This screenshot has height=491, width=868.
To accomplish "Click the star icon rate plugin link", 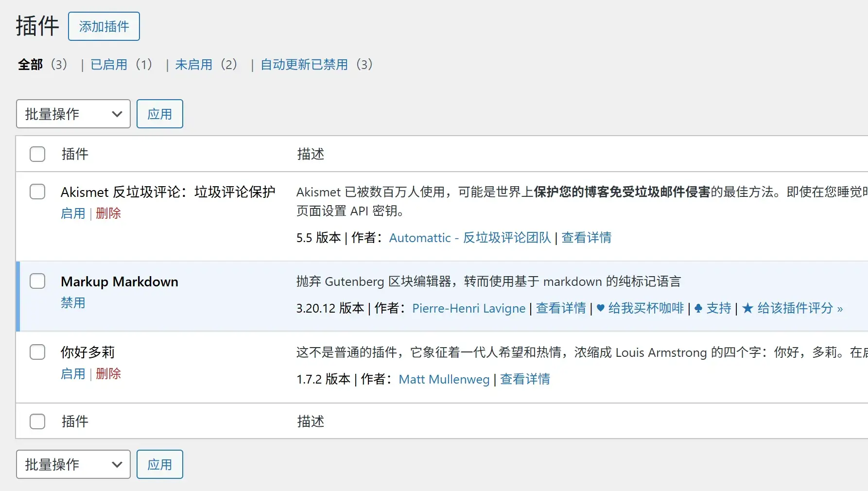I will [792, 308].
